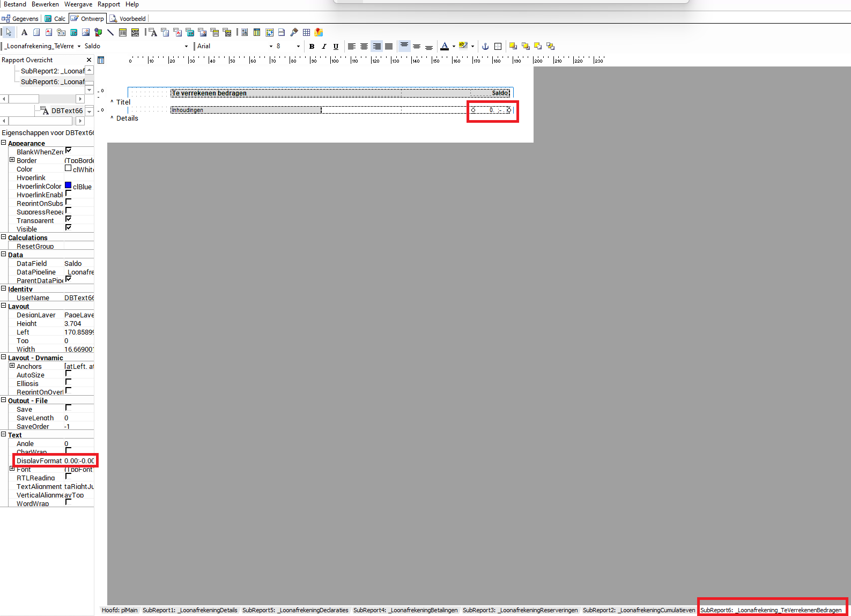Apply Underline formatting
The image size is (851, 616).
coord(336,47)
